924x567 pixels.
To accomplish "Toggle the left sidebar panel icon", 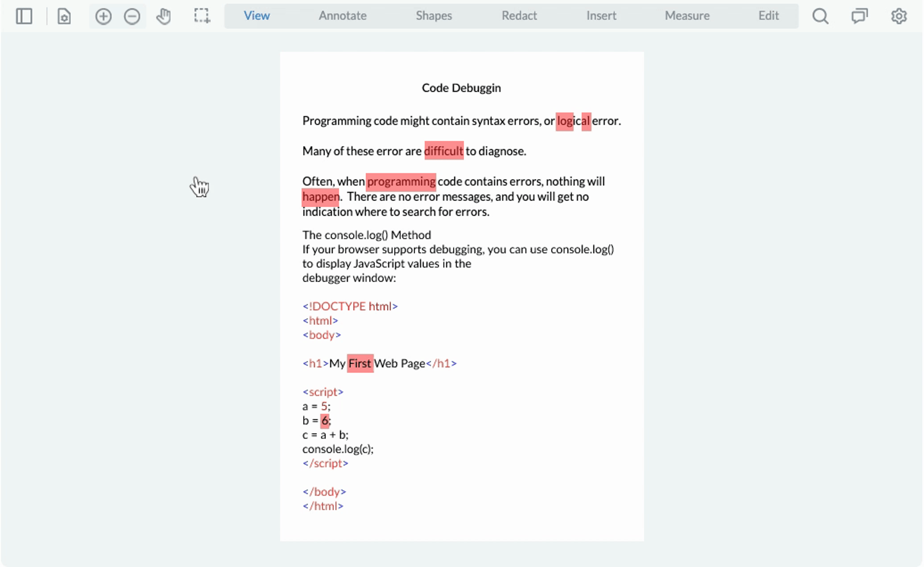I will click(x=24, y=16).
